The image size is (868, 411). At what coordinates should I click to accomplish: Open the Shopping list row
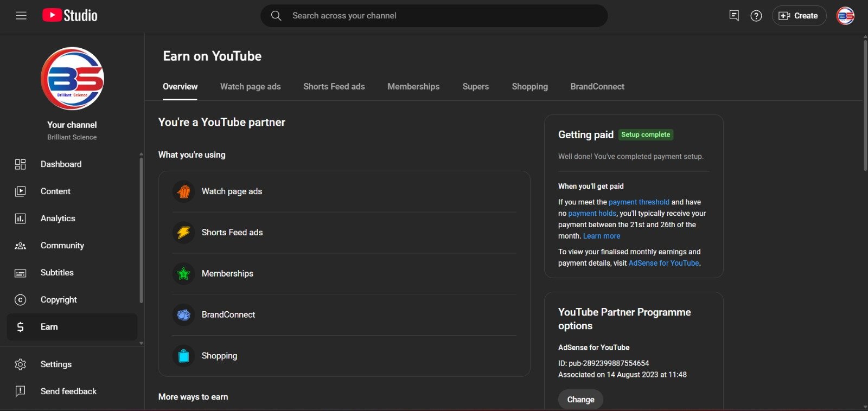click(x=344, y=356)
